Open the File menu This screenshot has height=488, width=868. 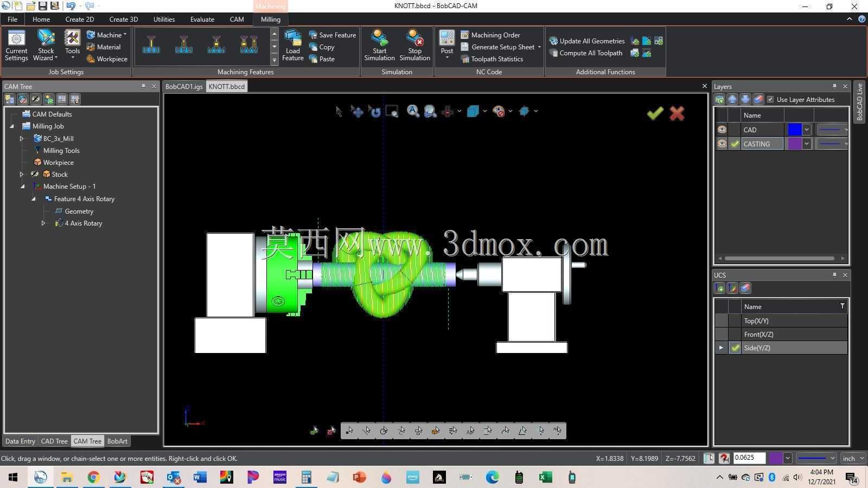coord(12,19)
